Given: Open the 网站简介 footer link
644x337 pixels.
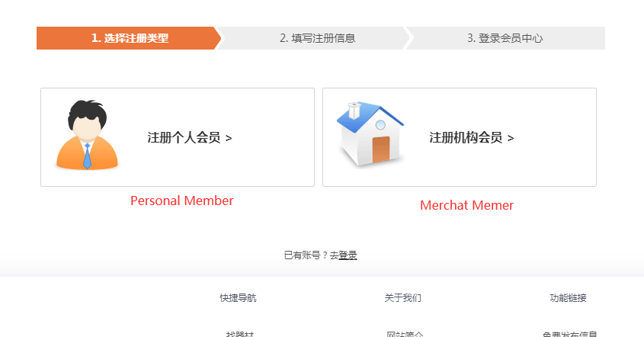Looking at the screenshot, I should pyautogui.click(x=404, y=334).
